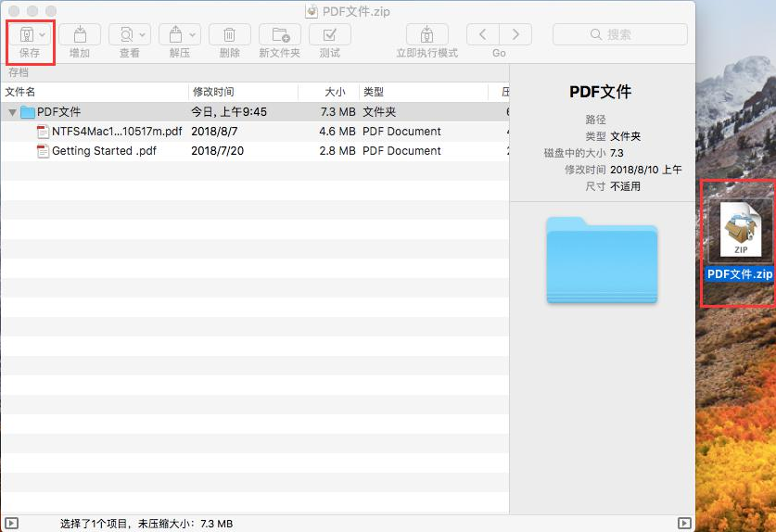Click the 删除 (Delete) trash icon

coord(229,35)
